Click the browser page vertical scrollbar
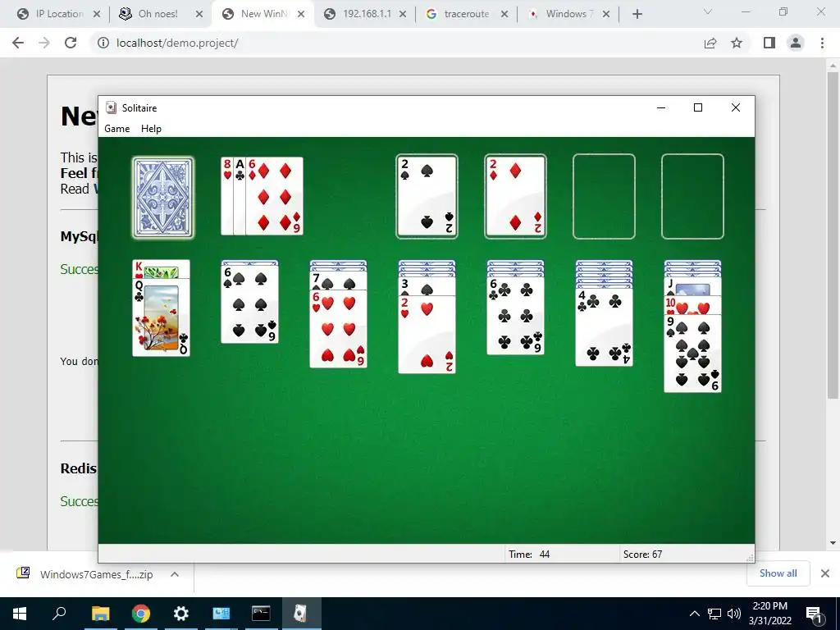 pos(833,235)
